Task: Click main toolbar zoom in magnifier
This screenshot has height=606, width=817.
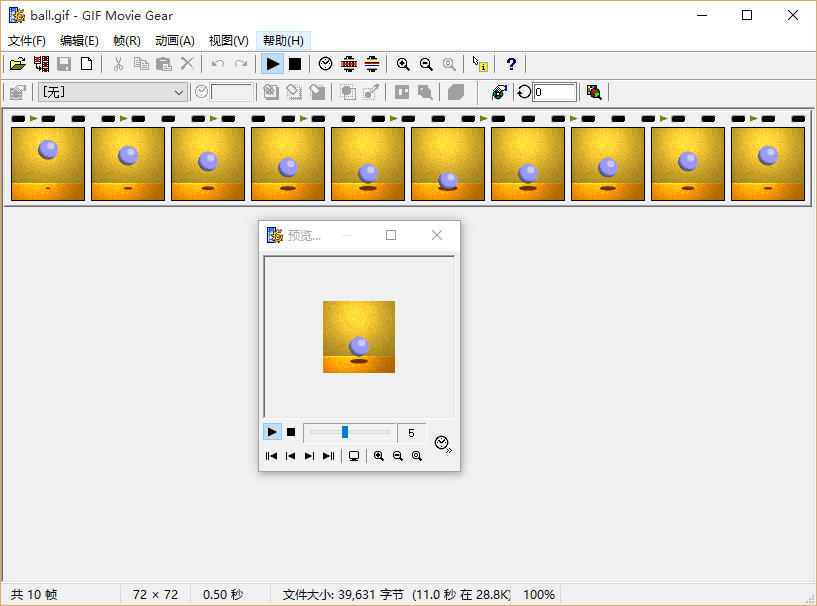Action: 403,64
